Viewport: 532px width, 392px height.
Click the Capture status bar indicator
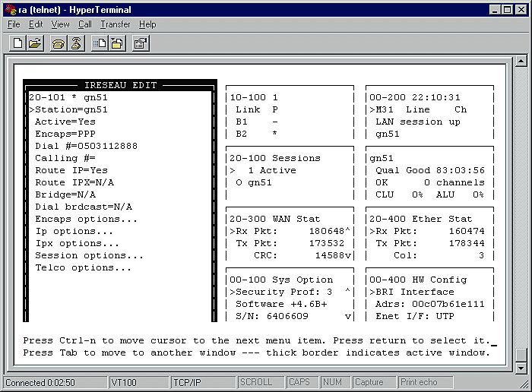[x=369, y=382]
